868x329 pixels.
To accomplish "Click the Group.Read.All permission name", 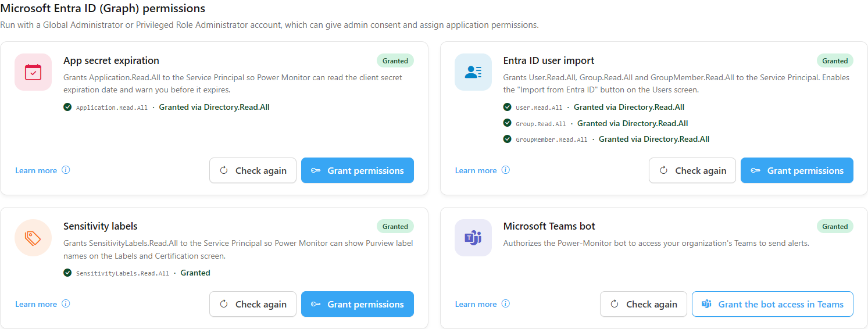I will click(x=541, y=124).
